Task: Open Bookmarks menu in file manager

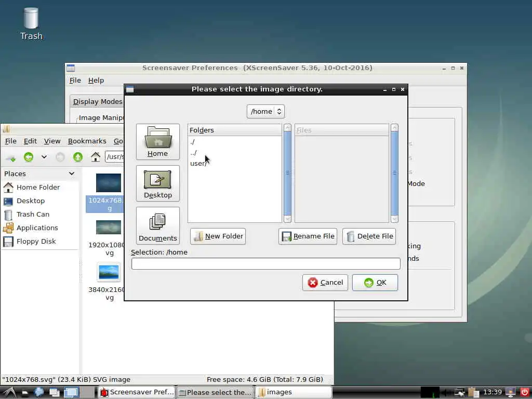Action: tap(87, 141)
